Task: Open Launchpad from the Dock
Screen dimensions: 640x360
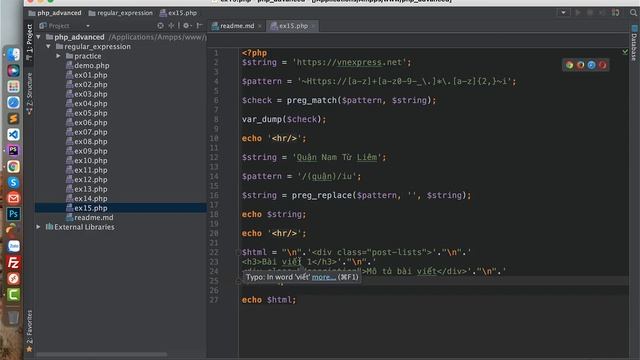Action: (13, 87)
